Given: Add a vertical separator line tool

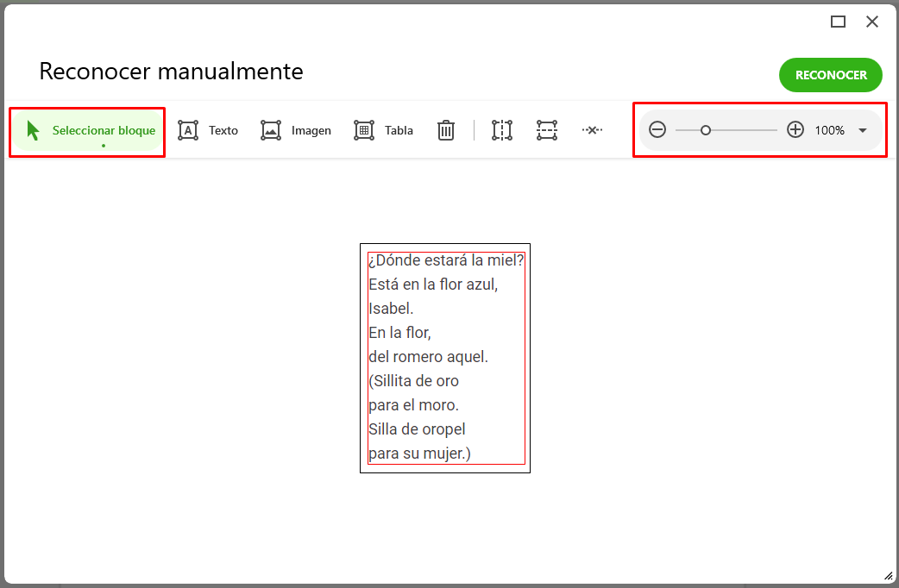Looking at the screenshot, I should tap(501, 131).
